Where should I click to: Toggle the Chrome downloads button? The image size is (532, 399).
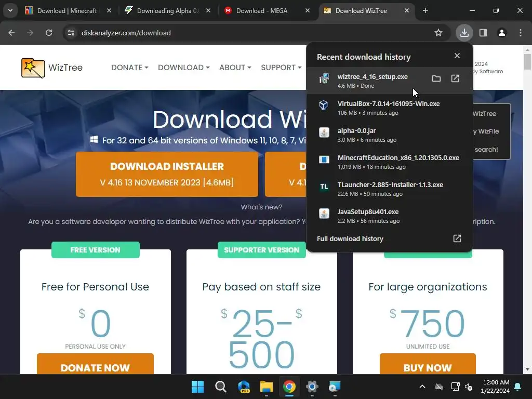coord(464,33)
